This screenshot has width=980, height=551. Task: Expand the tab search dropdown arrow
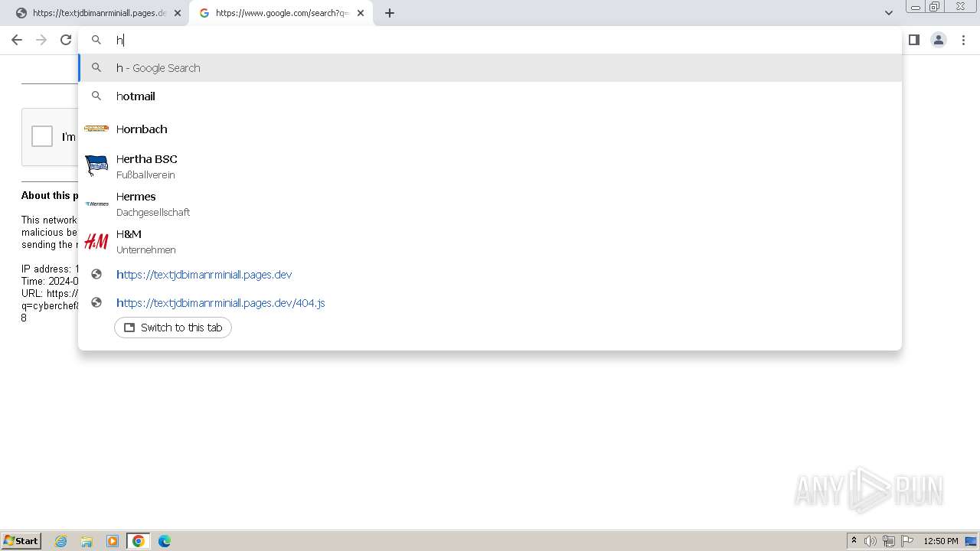pos(888,13)
